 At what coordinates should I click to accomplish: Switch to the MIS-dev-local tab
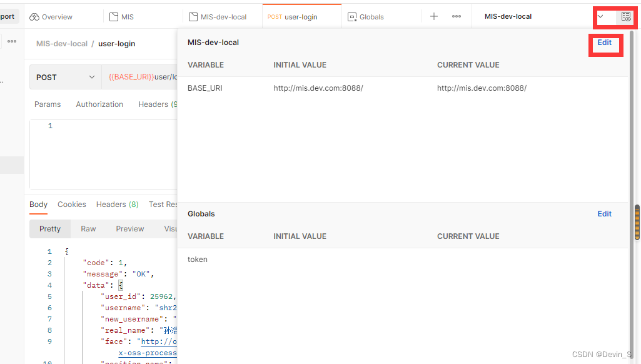(218, 17)
